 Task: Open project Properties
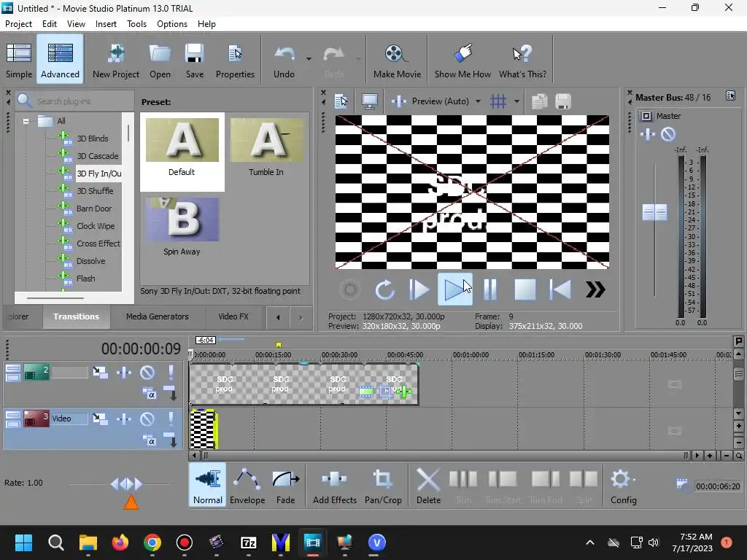235,60
